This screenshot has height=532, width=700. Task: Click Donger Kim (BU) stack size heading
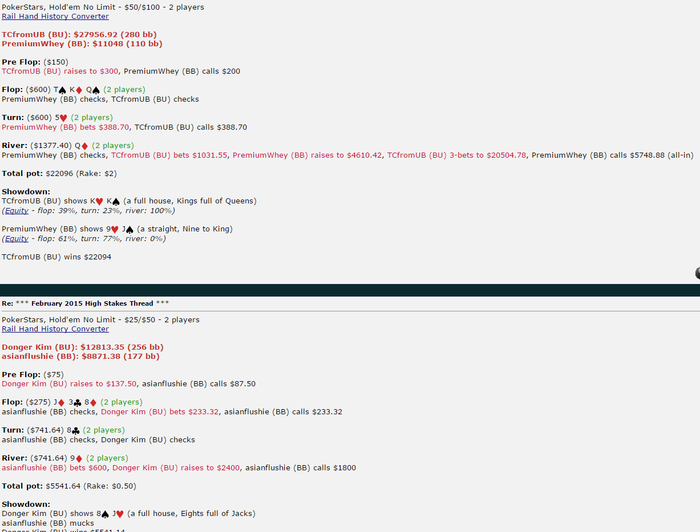coord(83,347)
